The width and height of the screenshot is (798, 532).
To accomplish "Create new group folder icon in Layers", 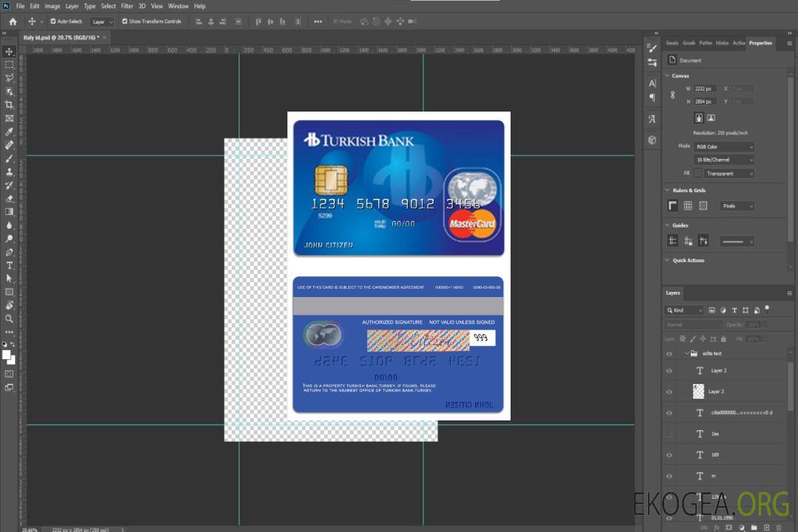I will tap(754, 528).
